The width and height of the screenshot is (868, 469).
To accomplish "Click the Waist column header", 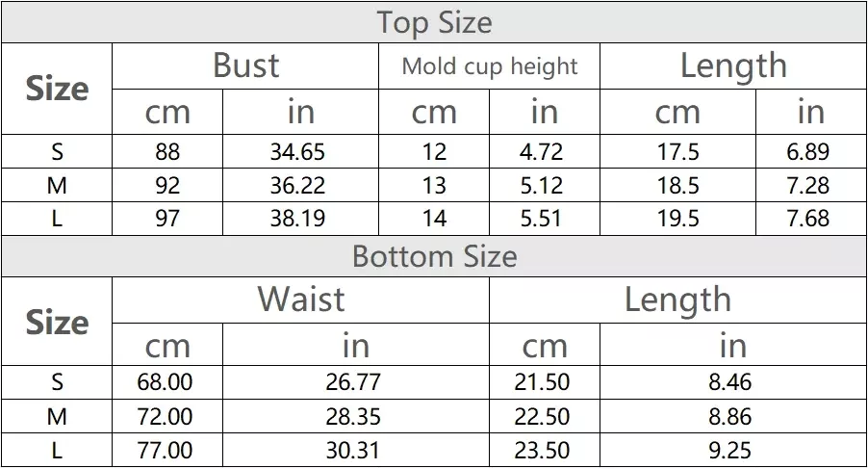I will (x=300, y=300).
